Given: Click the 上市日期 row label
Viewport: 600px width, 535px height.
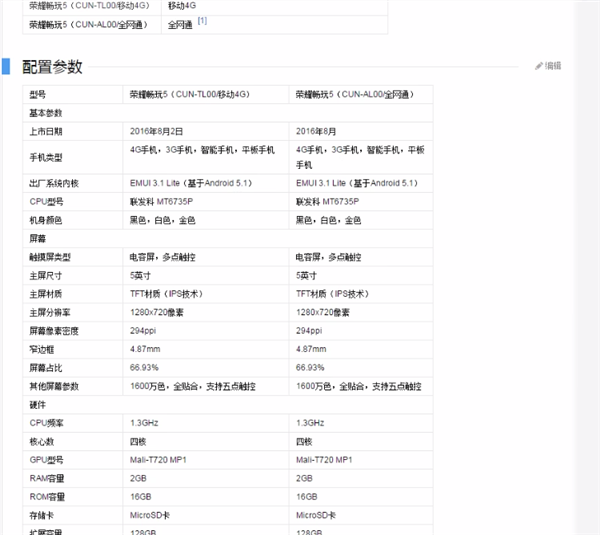Looking at the screenshot, I should 46,132.
